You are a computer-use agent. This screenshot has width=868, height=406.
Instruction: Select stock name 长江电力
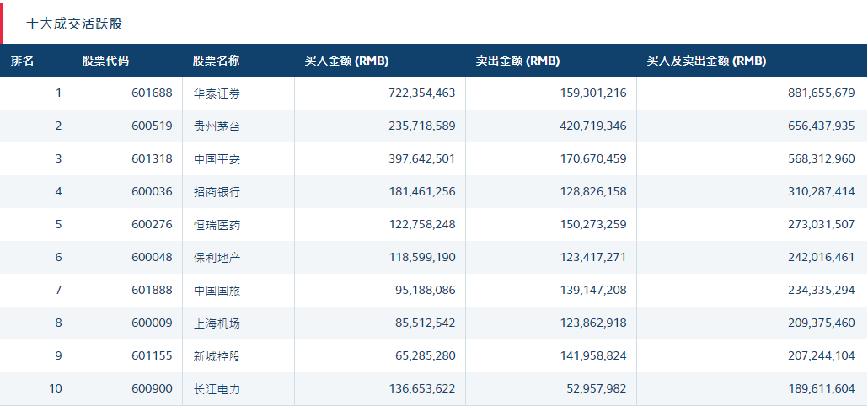(217, 389)
